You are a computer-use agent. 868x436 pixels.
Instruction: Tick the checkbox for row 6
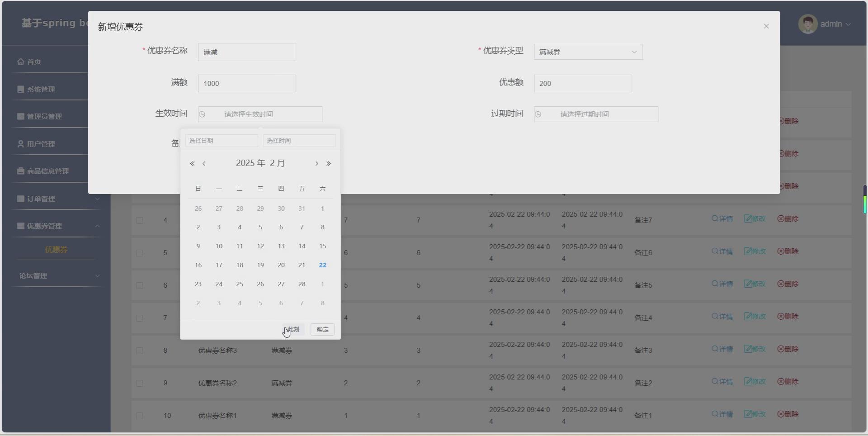tap(139, 285)
